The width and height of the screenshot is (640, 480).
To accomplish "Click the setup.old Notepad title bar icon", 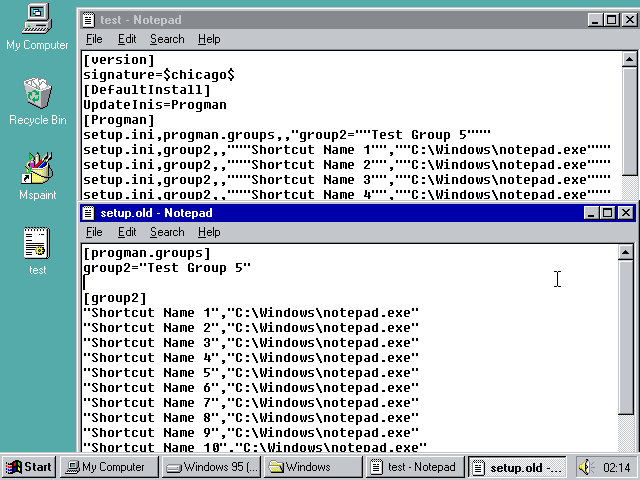I will [x=89, y=213].
